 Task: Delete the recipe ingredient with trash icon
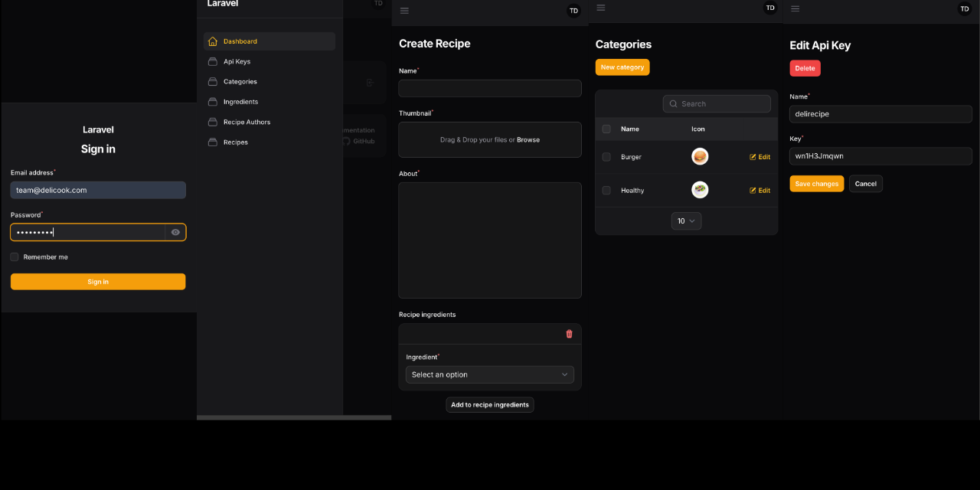[569, 334]
